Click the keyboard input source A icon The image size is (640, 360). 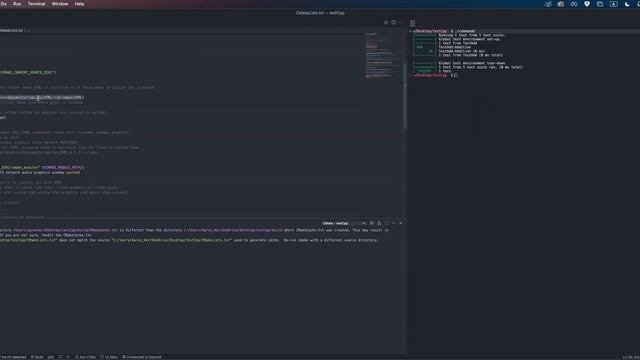(x=613, y=4)
